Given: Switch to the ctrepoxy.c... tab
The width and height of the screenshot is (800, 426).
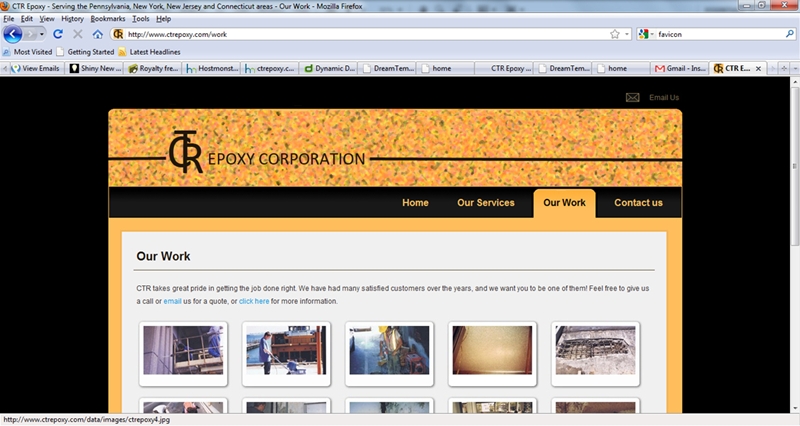Looking at the screenshot, I should (x=270, y=68).
